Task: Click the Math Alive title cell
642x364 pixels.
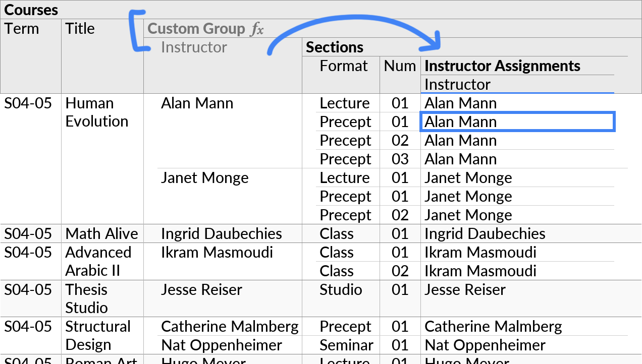Action: (x=102, y=233)
